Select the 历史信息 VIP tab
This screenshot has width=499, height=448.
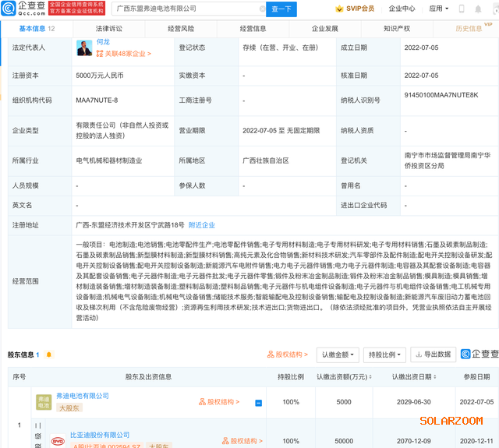[471, 28]
